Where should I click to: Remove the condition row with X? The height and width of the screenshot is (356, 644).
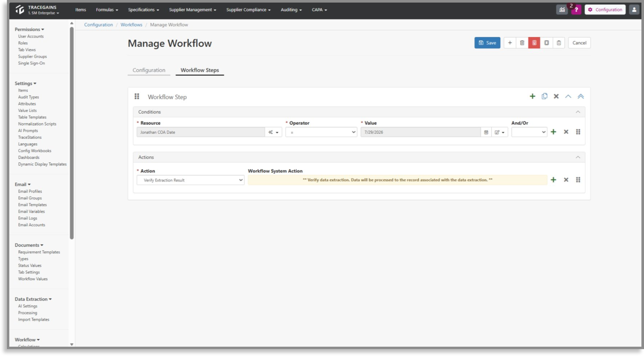pos(566,132)
